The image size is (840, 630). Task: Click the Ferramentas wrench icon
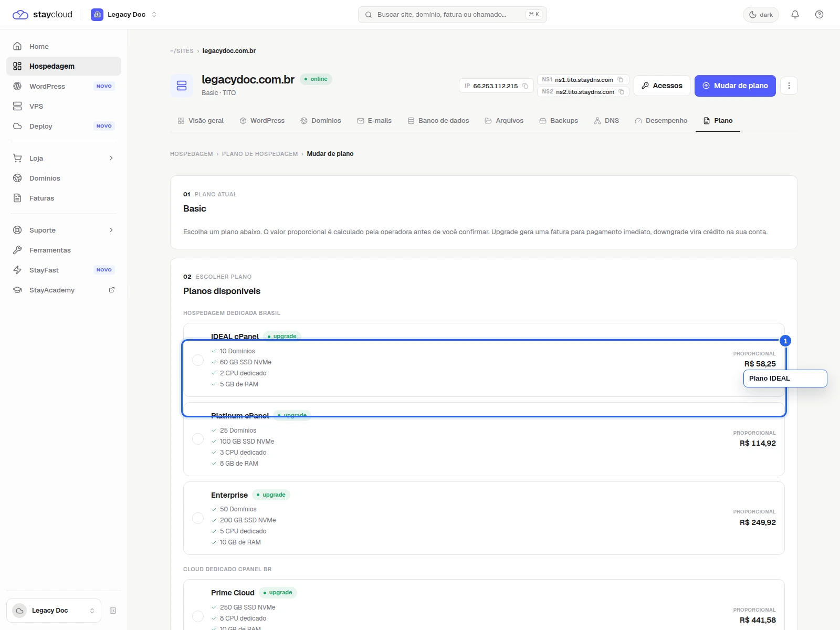[x=17, y=250]
